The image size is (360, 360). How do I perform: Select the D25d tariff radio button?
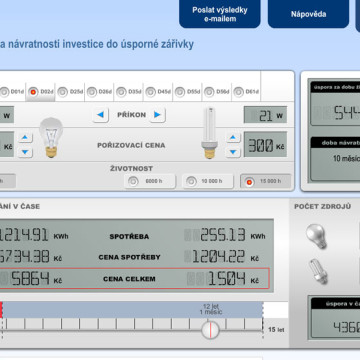point(63,92)
